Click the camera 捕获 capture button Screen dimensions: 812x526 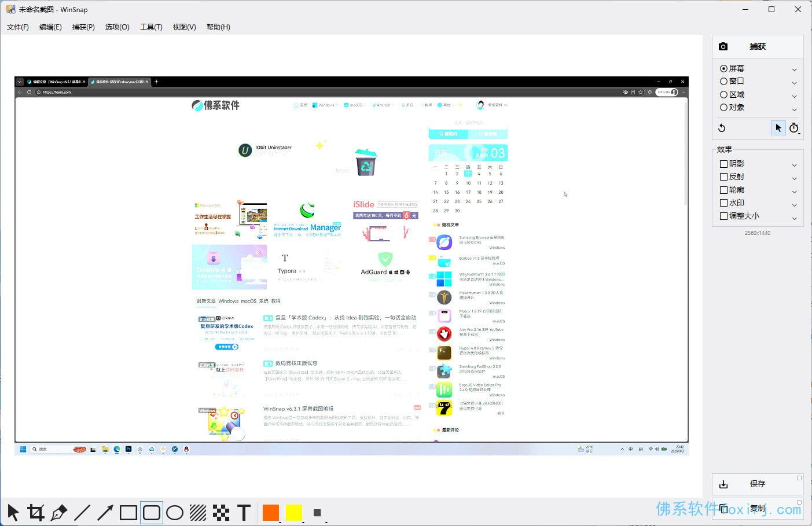[x=758, y=46]
